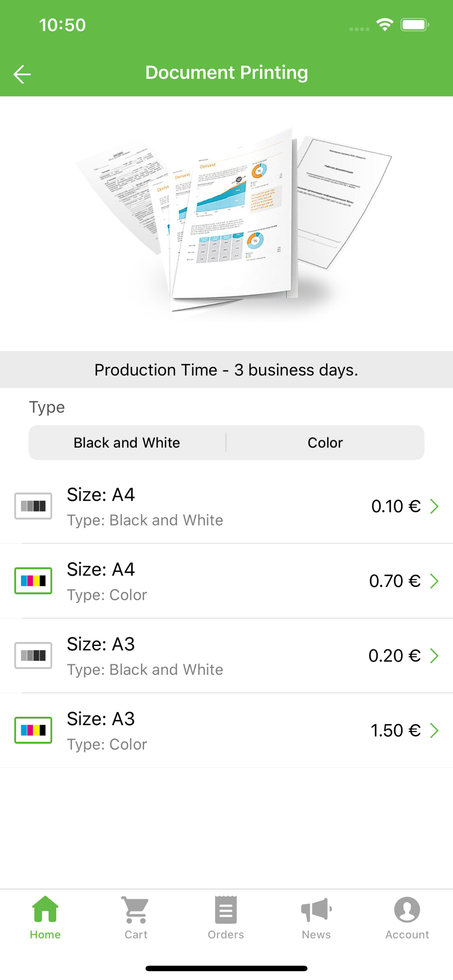Expand the chevron next to 0.10 € price
This screenshot has width=453, height=980.
(x=434, y=506)
